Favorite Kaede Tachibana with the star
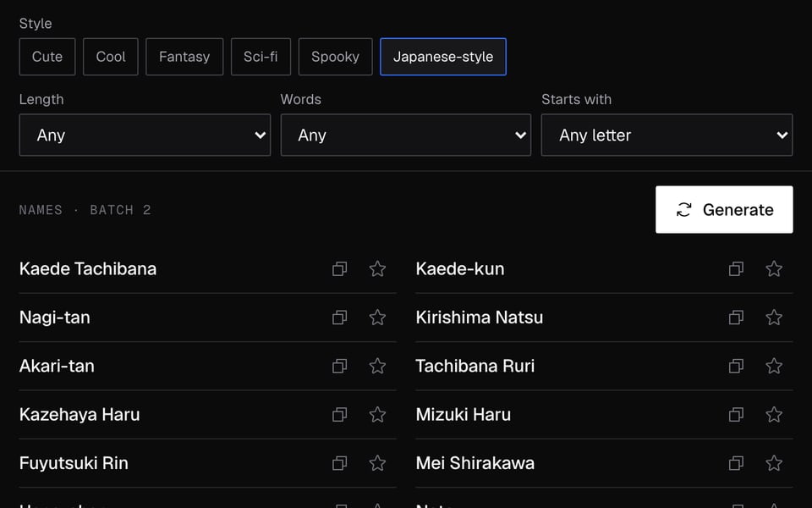 click(377, 268)
